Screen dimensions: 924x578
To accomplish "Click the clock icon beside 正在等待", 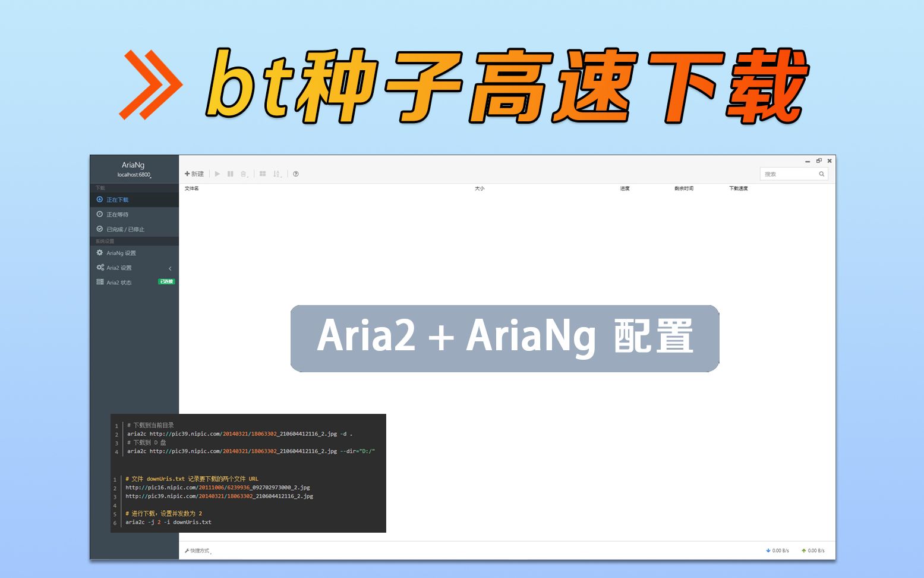I will coord(100,214).
